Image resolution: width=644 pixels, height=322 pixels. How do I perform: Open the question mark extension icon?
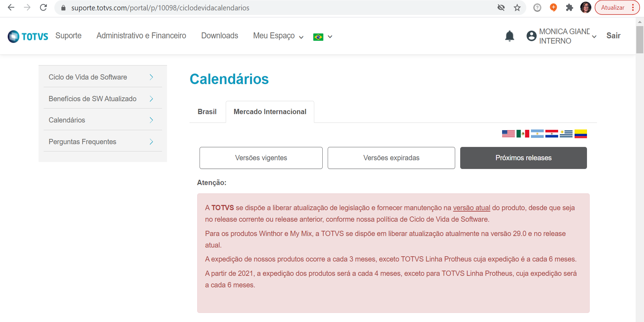pos(537,7)
